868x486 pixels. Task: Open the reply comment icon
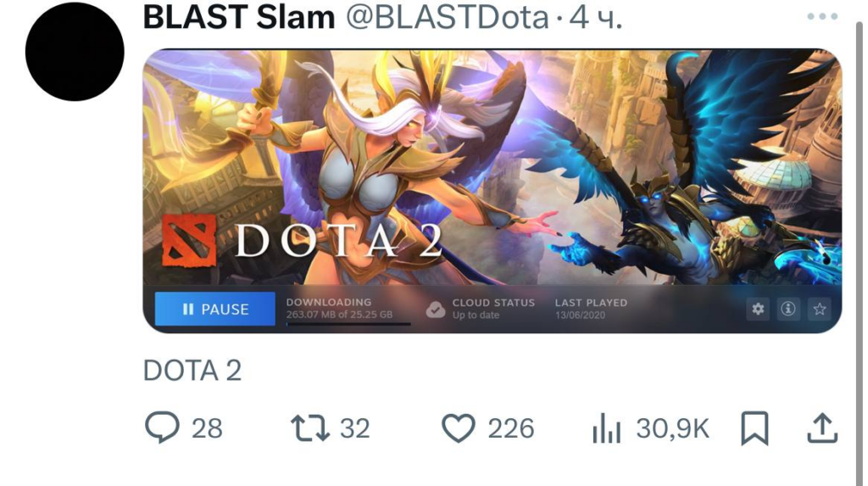(162, 427)
